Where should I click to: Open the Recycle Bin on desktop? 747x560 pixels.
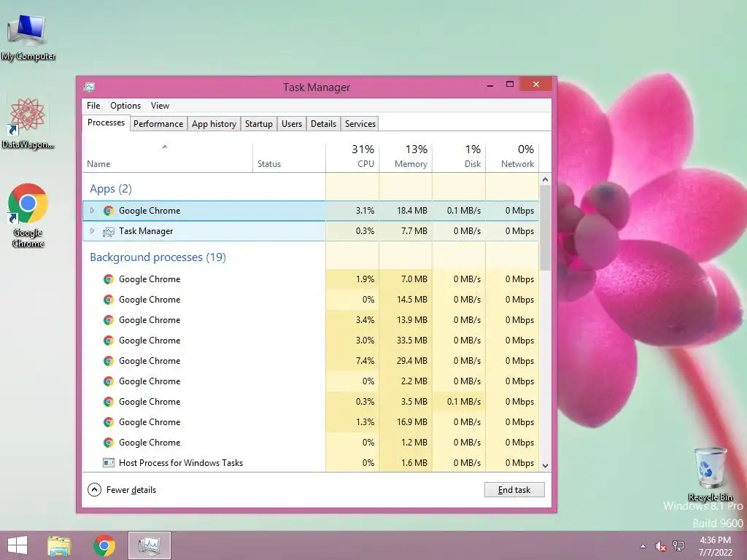coord(711,475)
